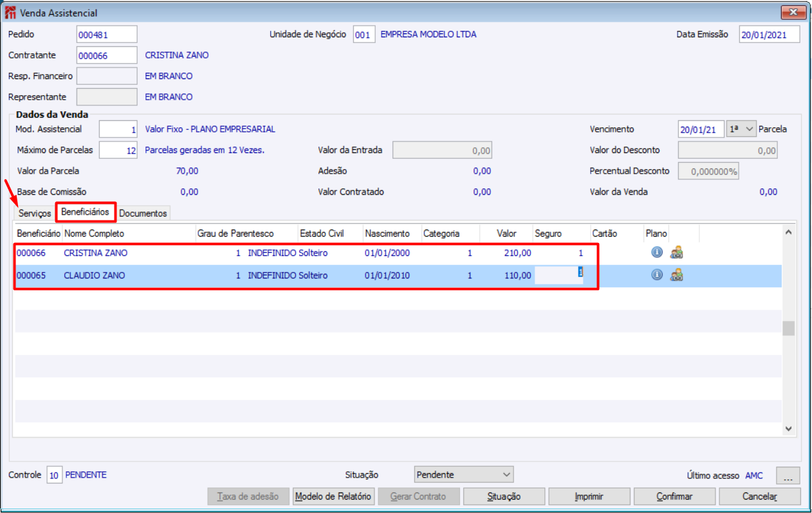Click the Resp. Financeiro input field
This screenshot has height=513, width=812.
point(107,76)
